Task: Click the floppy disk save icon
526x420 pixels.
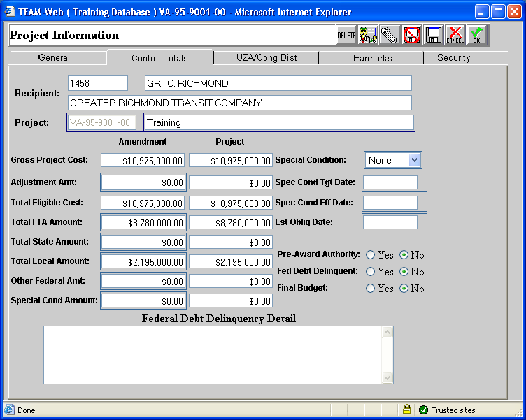Action: coord(434,35)
